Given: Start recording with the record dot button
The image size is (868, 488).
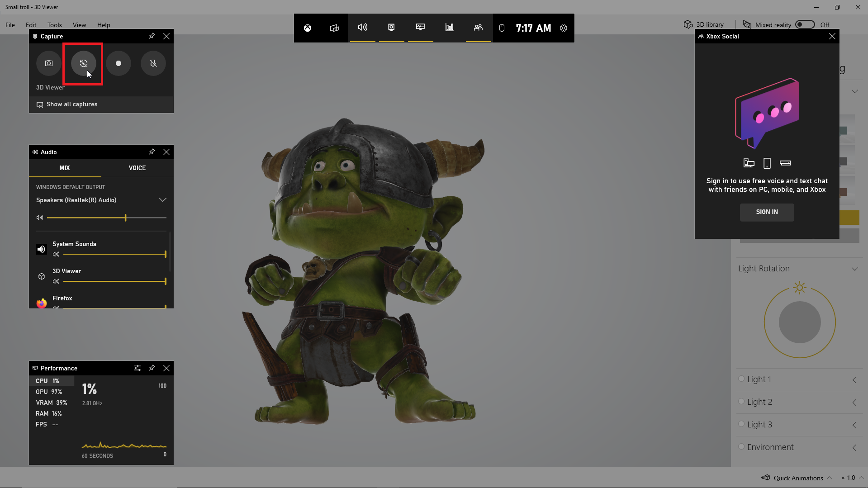Looking at the screenshot, I should [x=119, y=63].
